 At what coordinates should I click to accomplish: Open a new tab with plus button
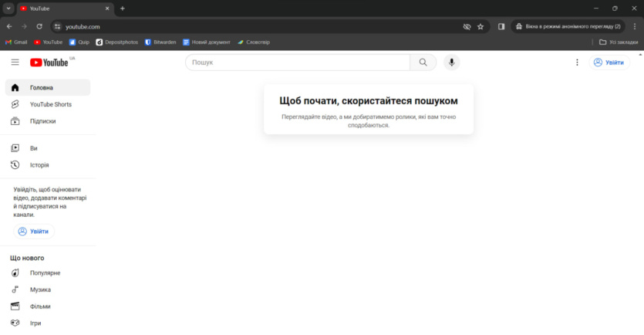tap(123, 8)
